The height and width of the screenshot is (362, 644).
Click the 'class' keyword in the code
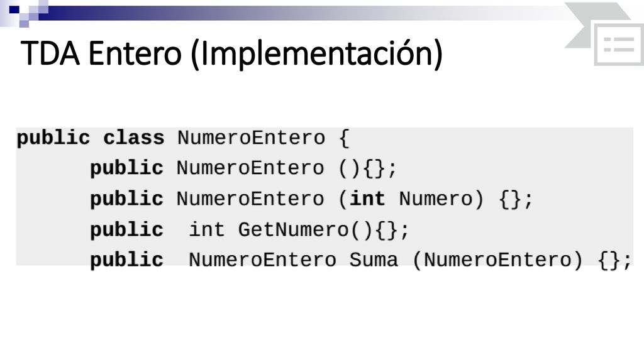point(133,138)
